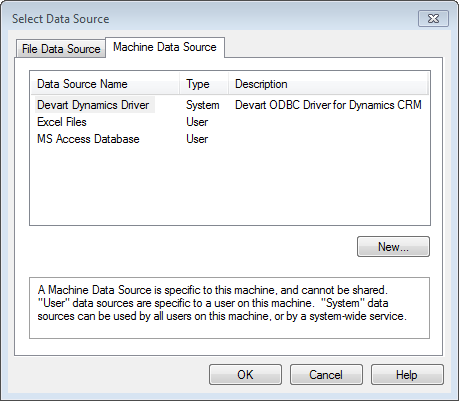Screen dimensions: 459x401
Task: Open Help for data sources
Action: [x=407, y=375]
